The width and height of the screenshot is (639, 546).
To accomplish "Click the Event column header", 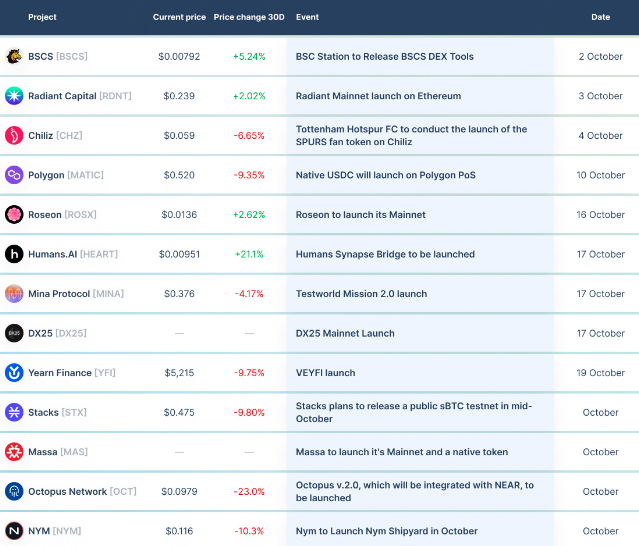I will 307,17.
